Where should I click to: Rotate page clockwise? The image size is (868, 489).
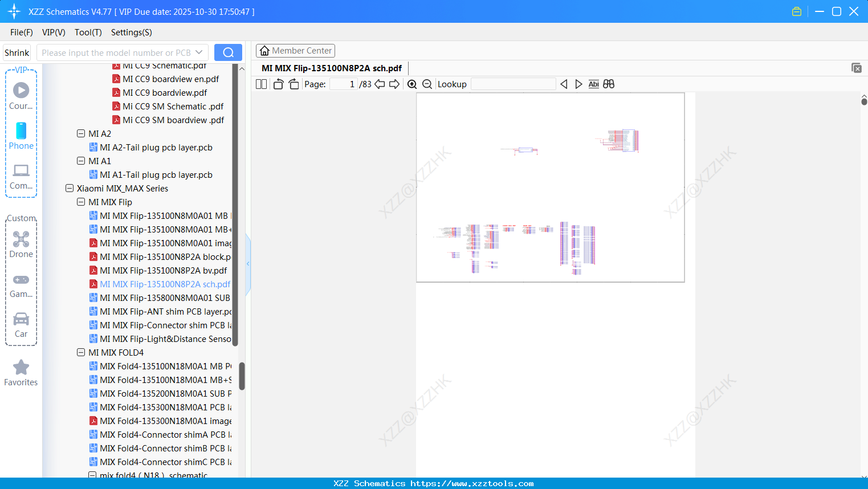click(294, 84)
